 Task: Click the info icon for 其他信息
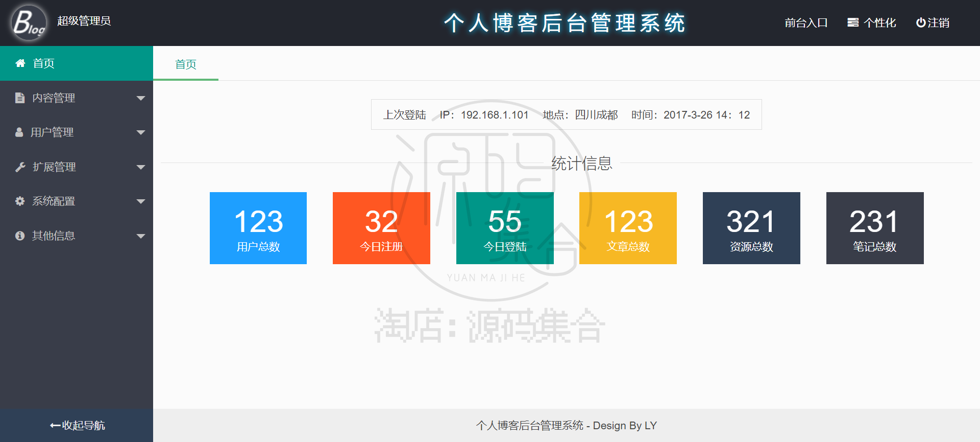pos(20,236)
